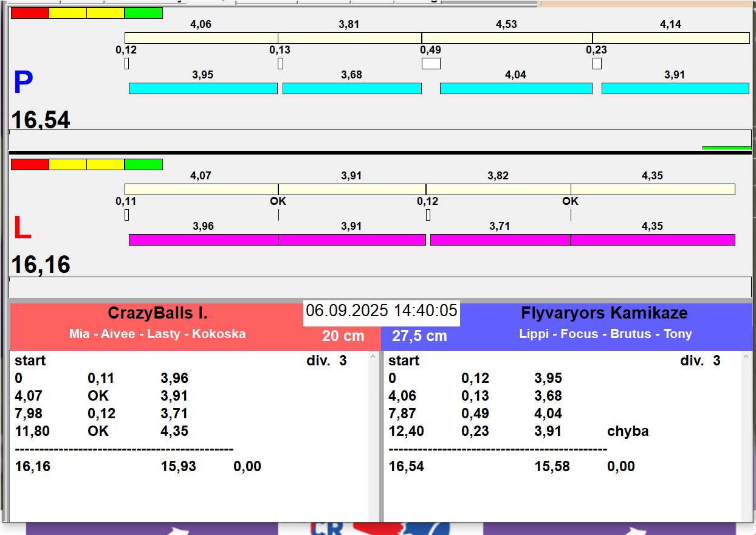The image size is (756, 535).
Task: Click the date and time field 06.09.2025
Action: [x=382, y=311]
